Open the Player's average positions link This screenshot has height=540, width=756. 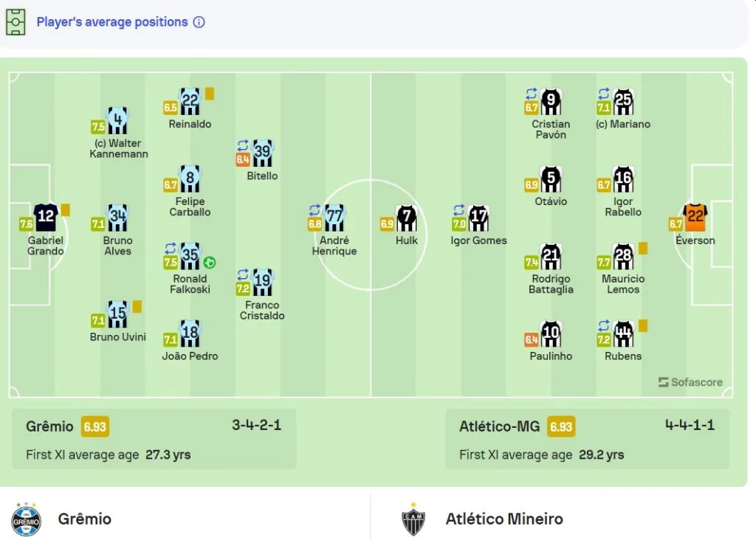point(111,22)
